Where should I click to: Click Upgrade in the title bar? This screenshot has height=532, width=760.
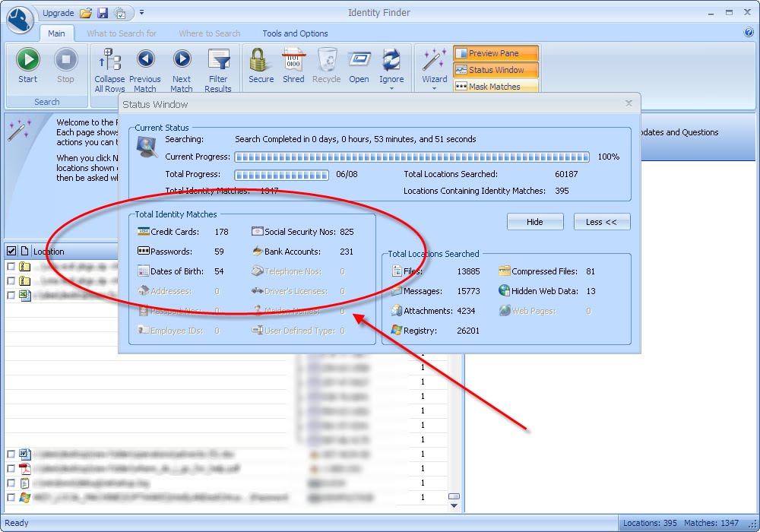59,13
